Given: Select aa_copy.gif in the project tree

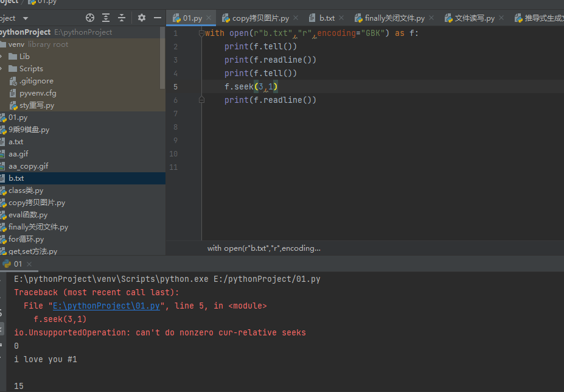Looking at the screenshot, I should click(83, 166).
